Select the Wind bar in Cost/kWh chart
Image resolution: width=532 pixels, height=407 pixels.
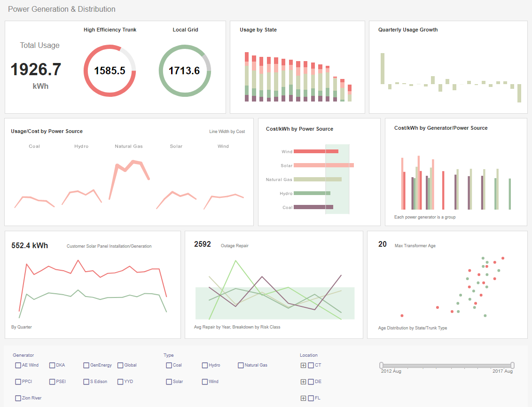point(316,151)
